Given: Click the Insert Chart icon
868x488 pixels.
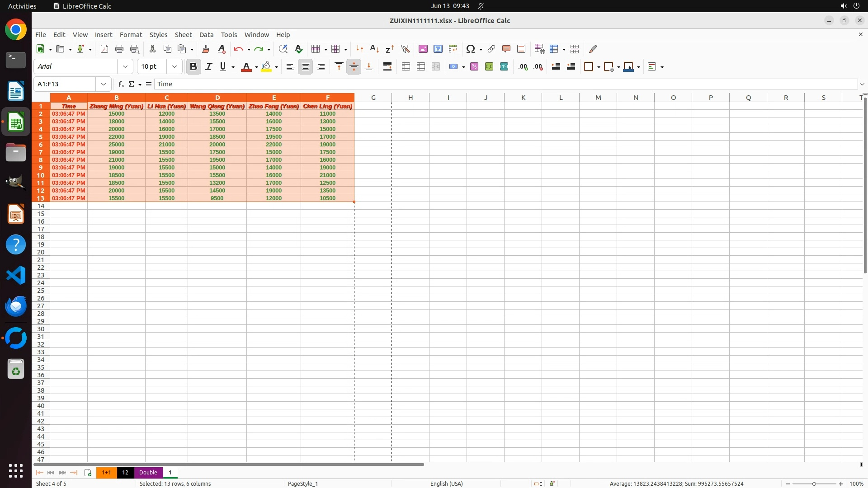Looking at the screenshot, I should point(438,49).
